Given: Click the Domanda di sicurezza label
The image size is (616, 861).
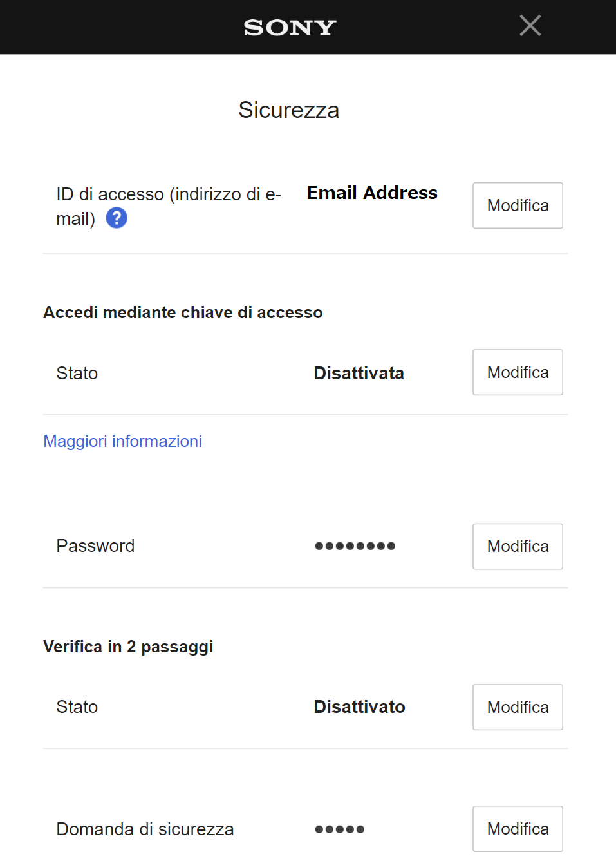Looking at the screenshot, I should [145, 829].
